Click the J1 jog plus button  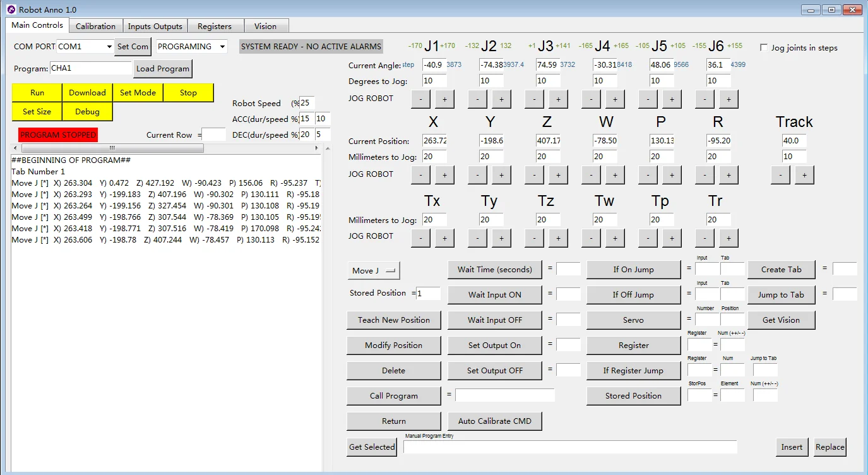[444, 99]
